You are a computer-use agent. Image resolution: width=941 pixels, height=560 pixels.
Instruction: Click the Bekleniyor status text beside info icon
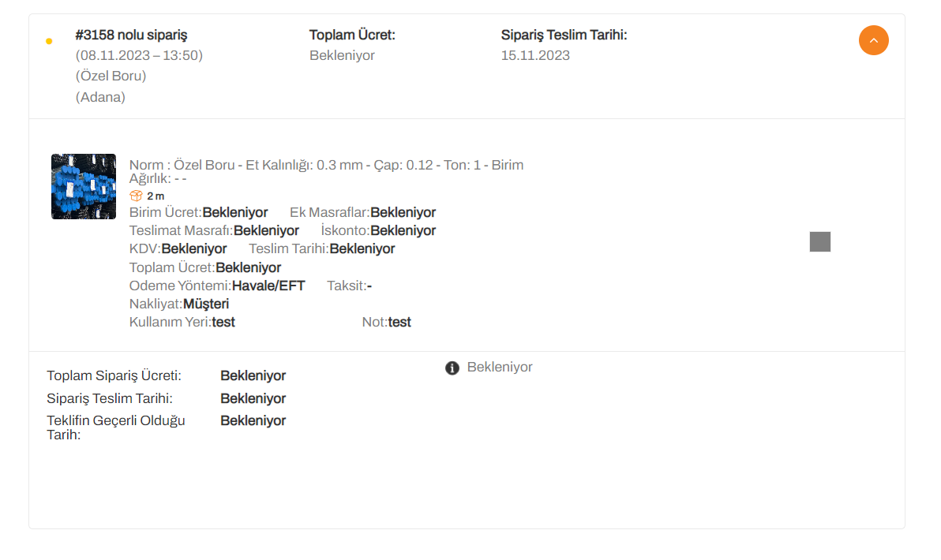tap(500, 367)
